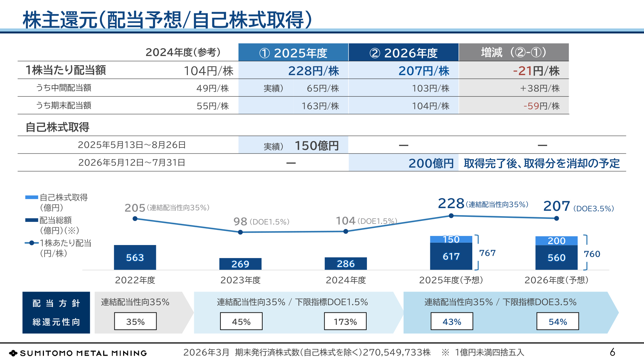Click the 228 chart data label
Viewport: 644px width, 362px height.
451,203
